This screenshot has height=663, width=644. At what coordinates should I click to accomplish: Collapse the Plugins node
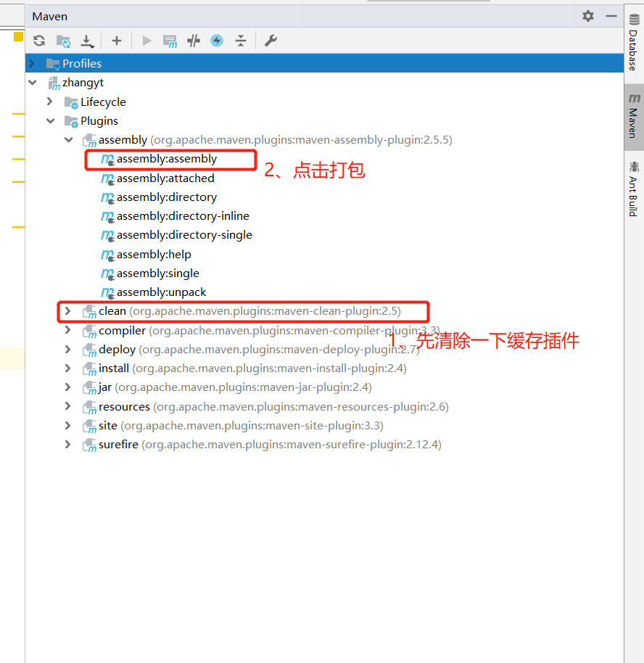50,121
